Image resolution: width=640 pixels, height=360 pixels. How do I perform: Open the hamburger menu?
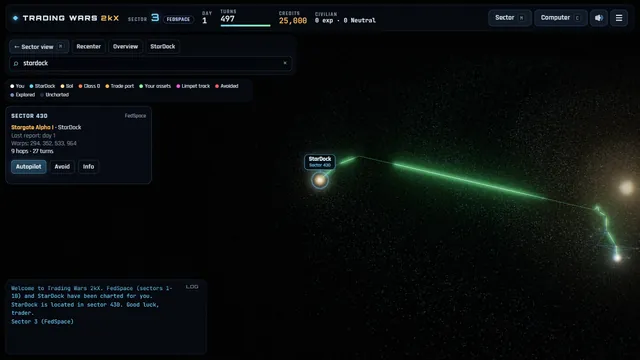(619, 18)
